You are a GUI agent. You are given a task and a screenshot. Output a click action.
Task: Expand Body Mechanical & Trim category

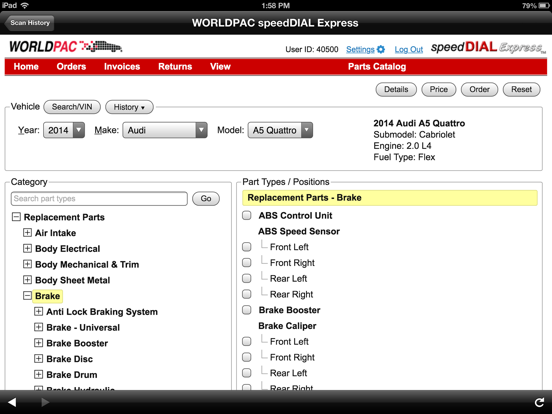27,264
